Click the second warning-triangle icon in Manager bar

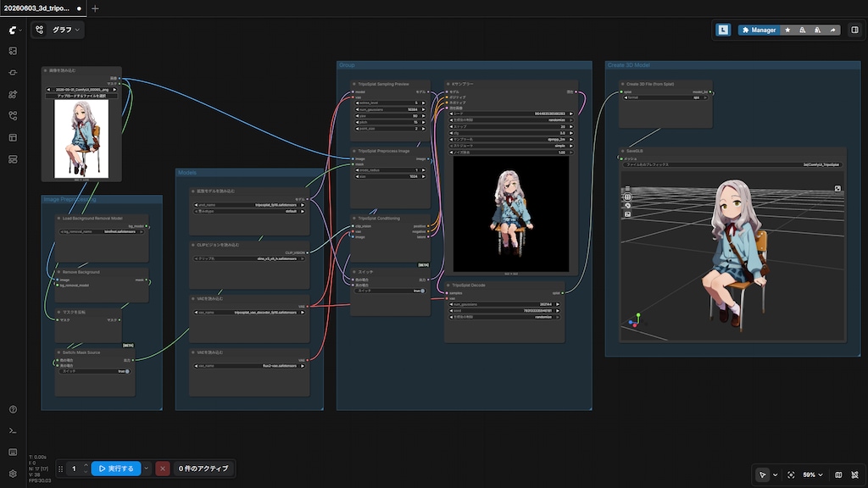(818, 30)
